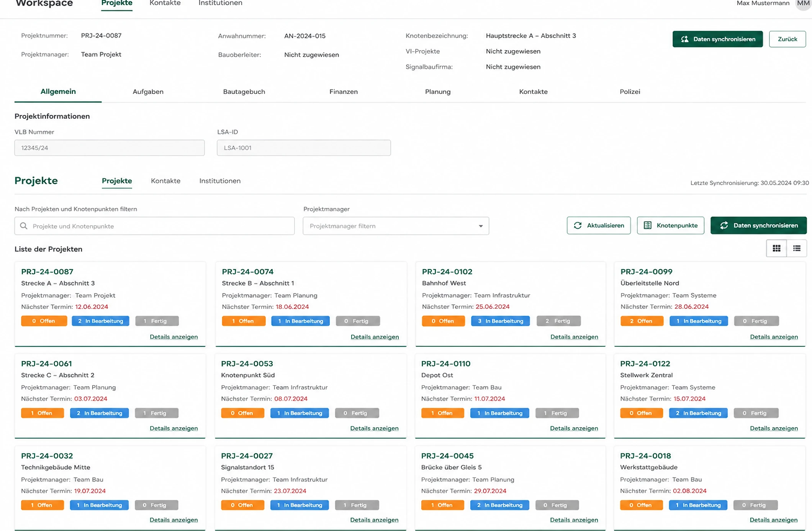Click the sync icon in top Daten synchronisieren
This screenshot has width=812, height=531.
coord(685,39)
